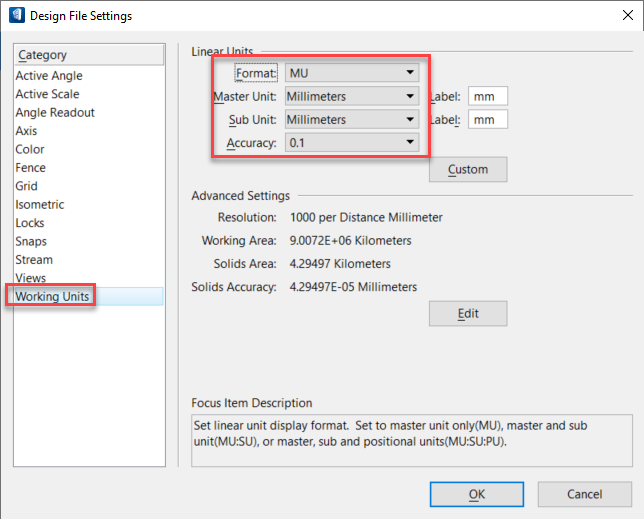
Task: Open the Format dropdown showing MU
Action: click(352, 73)
